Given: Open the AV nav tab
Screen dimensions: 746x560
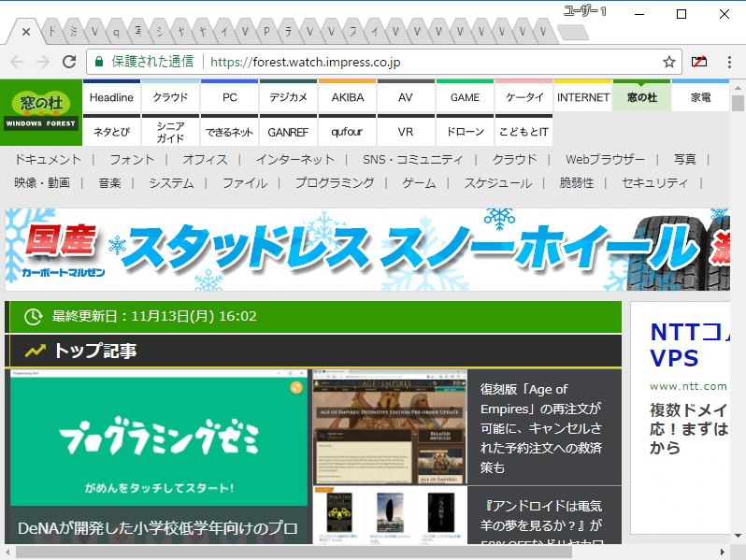Looking at the screenshot, I should point(406,97).
